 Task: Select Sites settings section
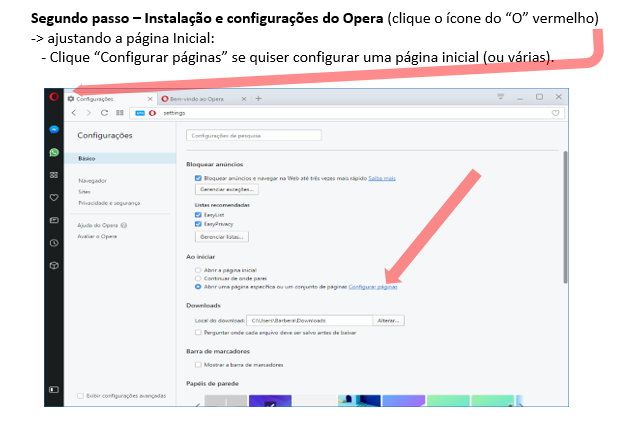84,192
